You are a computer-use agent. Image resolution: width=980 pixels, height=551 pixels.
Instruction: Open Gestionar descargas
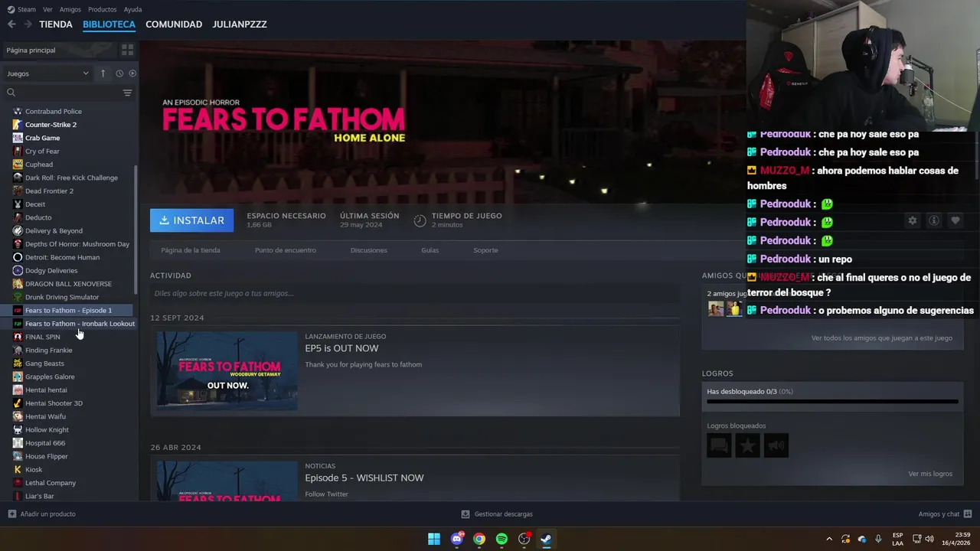pyautogui.click(x=497, y=514)
